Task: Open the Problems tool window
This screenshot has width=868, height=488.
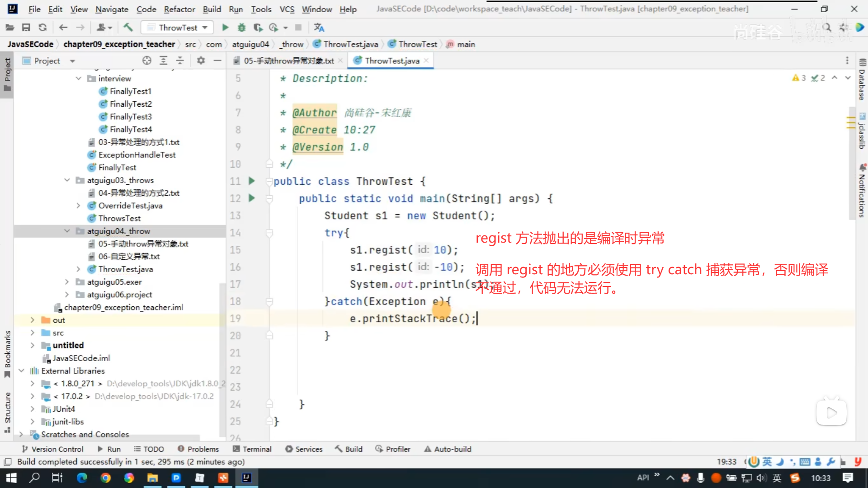Action: click(198, 449)
